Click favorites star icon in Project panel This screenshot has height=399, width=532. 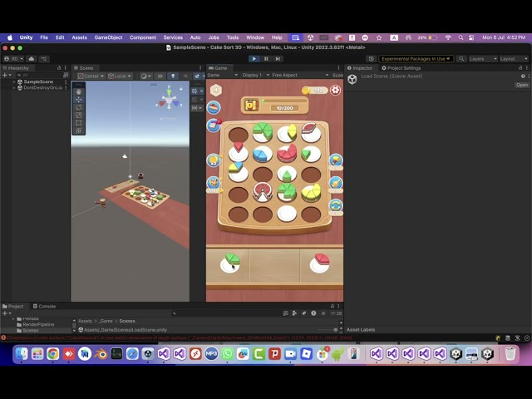[x=323, y=313]
